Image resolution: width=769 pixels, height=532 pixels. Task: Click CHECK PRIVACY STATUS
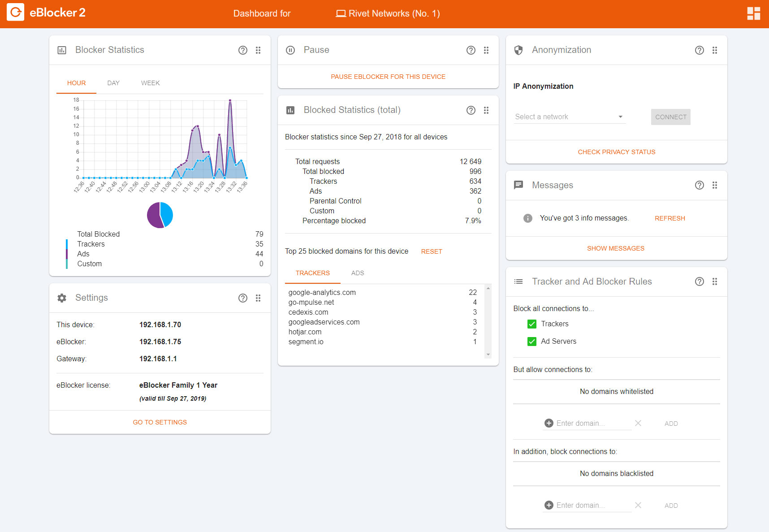click(x=616, y=152)
